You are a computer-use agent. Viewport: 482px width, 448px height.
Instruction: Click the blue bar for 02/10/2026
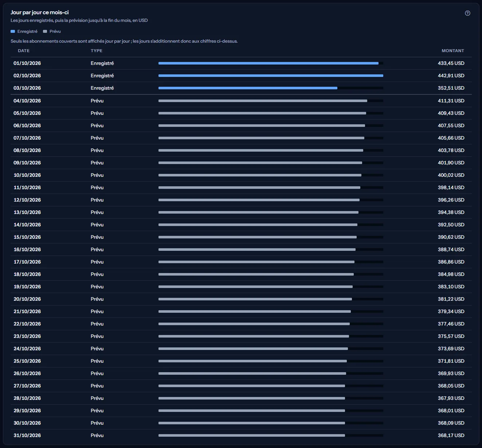[271, 75]
